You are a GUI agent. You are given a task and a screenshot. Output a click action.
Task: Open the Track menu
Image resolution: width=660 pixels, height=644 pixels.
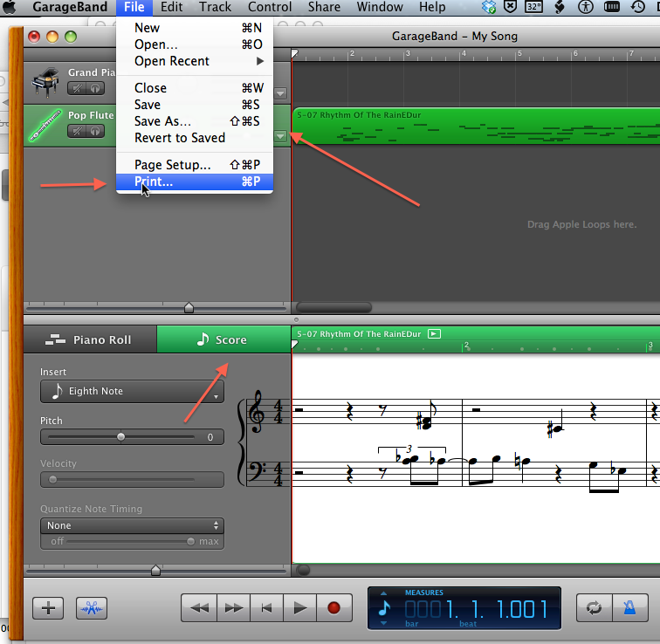coord(215,7)
